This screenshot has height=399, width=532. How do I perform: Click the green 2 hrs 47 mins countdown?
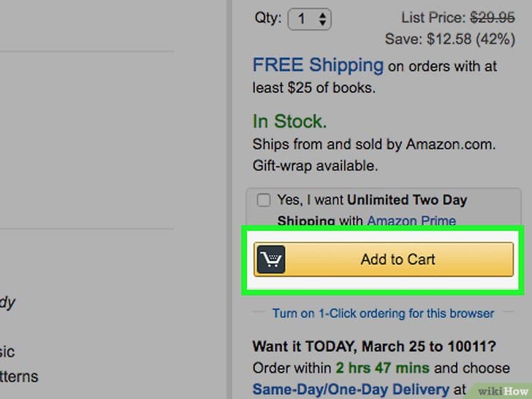(x=383, y=368)
